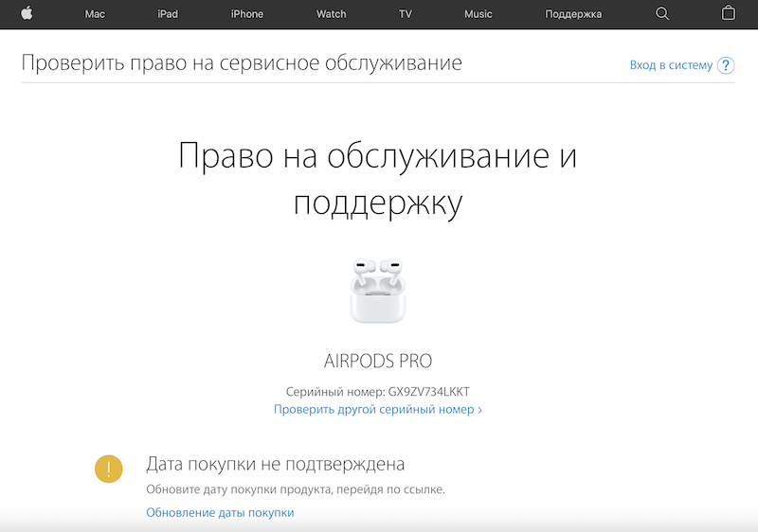The height and width of the screenshot is (532, 758).
Task: Open the shopping bag icon
Action: [x=728, y=13]
